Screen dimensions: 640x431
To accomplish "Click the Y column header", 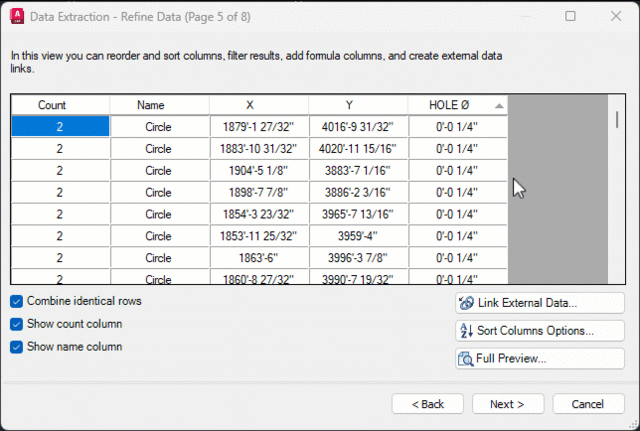I will [358, 105].
